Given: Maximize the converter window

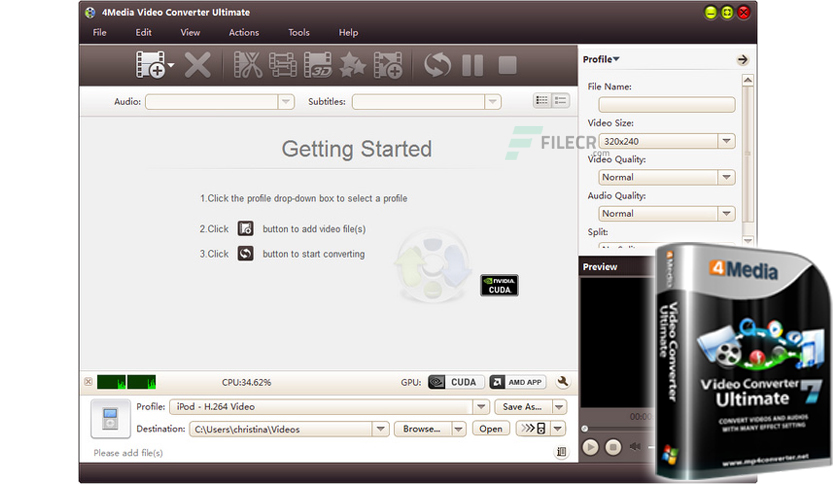Looking at the screenshot, I should coord(727,12).
